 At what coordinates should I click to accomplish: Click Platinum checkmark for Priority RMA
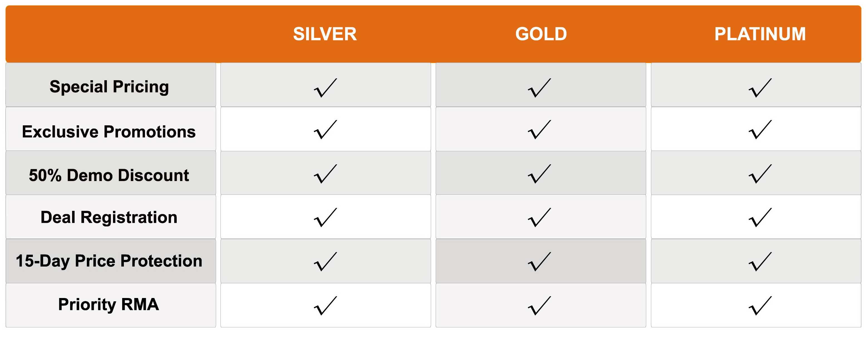pos(760,306)
